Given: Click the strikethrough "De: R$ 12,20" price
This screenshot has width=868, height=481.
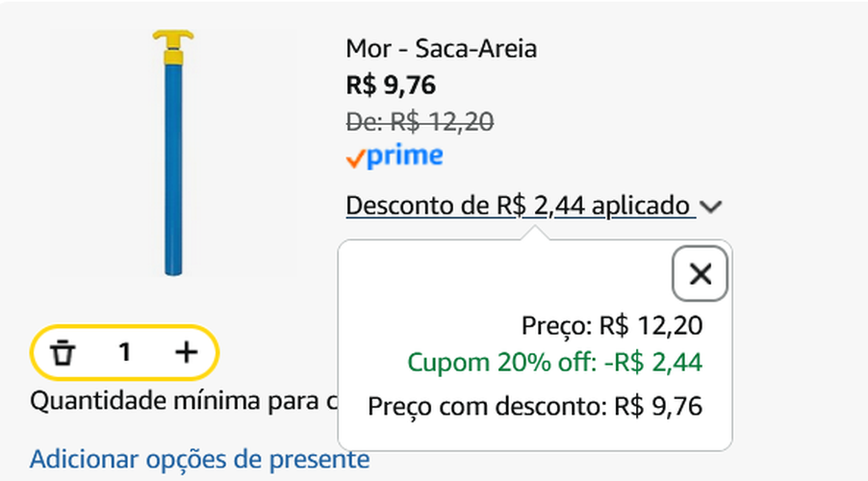Looking at the screenshot, I should tap(420, 121).
